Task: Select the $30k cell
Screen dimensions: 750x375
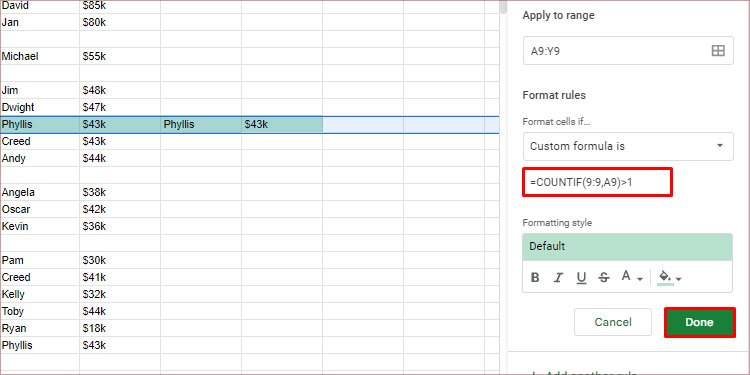Action: (120, 260)
